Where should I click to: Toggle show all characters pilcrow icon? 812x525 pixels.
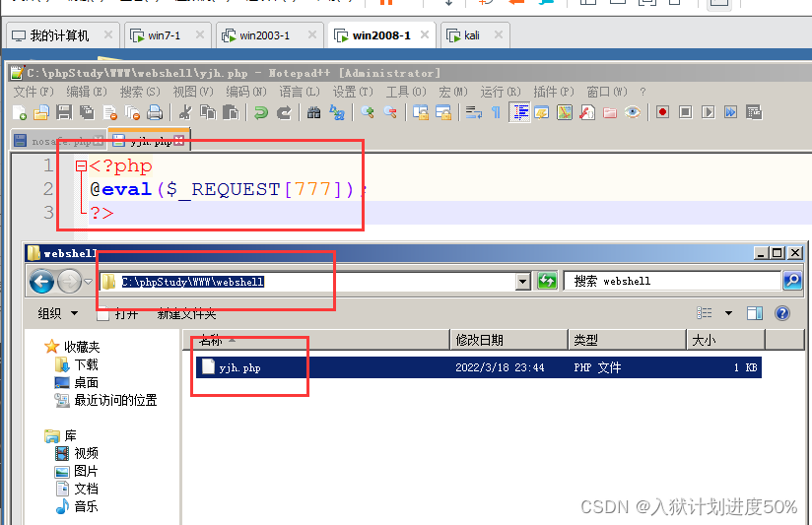tap(496, 112)
